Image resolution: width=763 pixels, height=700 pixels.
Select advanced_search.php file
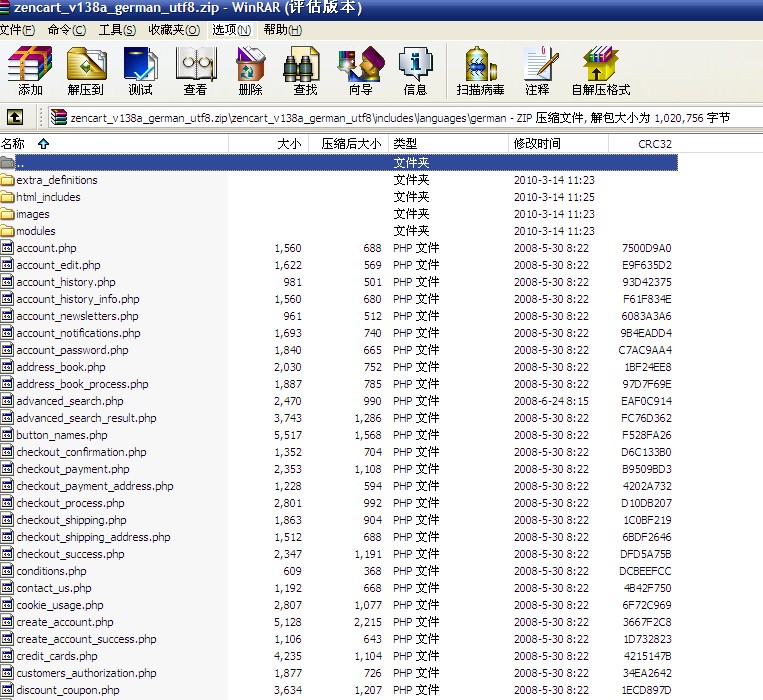[x=70, y=401]
